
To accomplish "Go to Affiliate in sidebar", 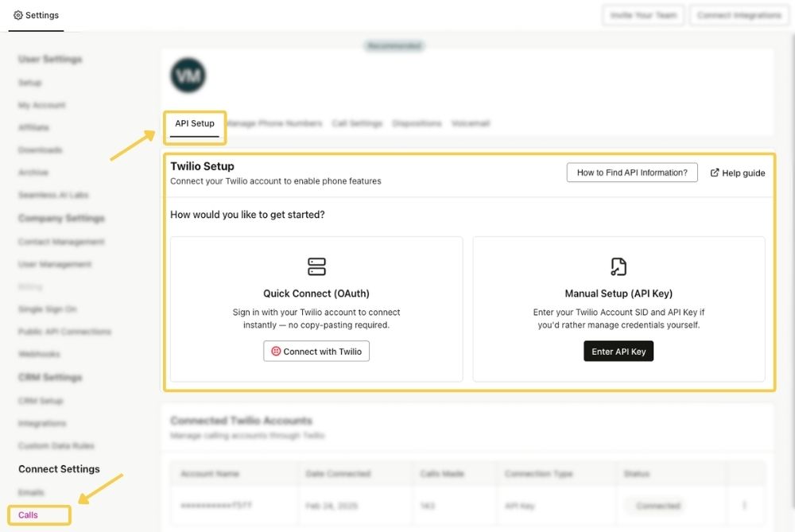I will (33, 127).
